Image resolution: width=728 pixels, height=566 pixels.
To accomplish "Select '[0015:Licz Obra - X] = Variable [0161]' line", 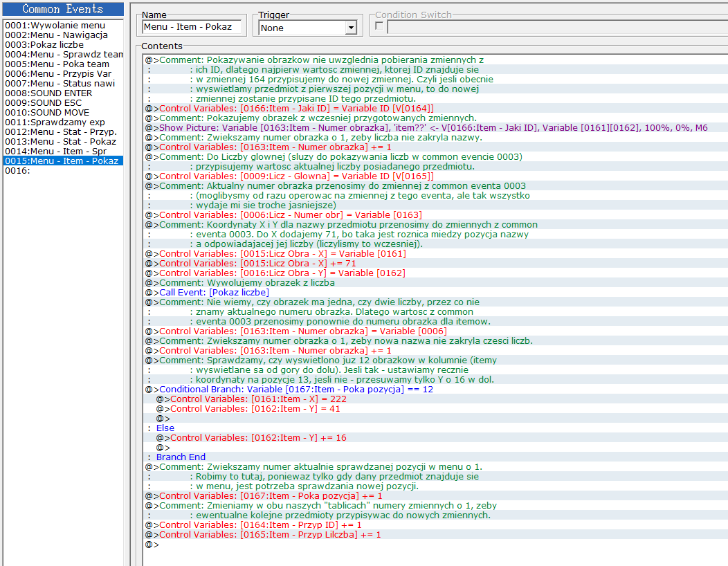I will pos(435,254).
